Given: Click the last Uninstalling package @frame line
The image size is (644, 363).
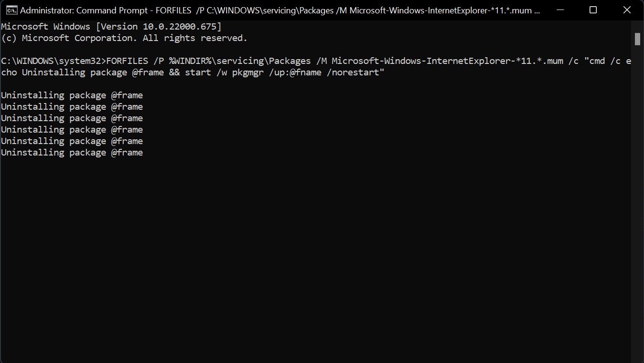Looking at the screenshot, I should click(x=72, y=153).
